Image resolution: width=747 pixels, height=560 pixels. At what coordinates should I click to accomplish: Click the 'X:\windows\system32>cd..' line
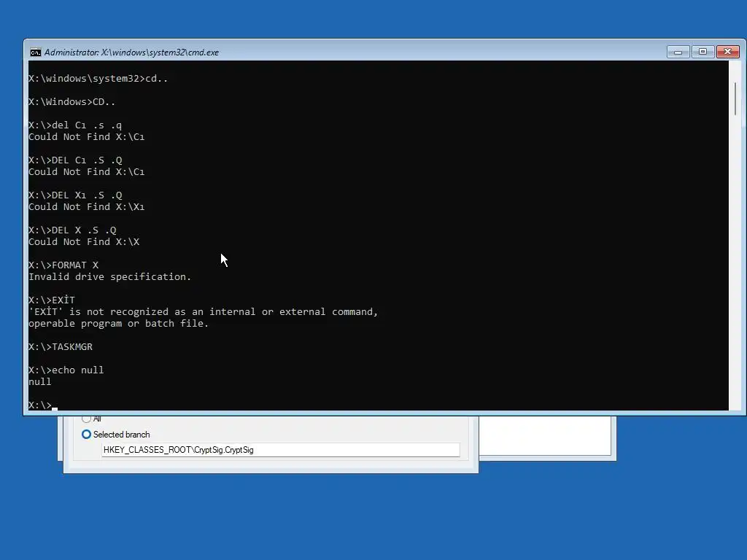98,79
